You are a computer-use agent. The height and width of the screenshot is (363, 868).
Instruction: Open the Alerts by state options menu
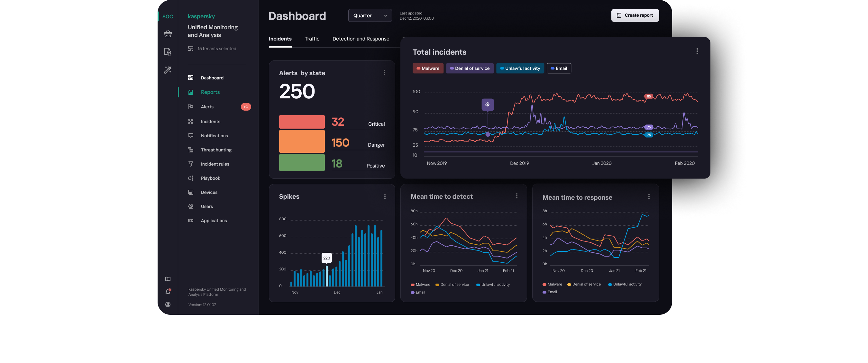pyautogui.click(x=384, y=72)
